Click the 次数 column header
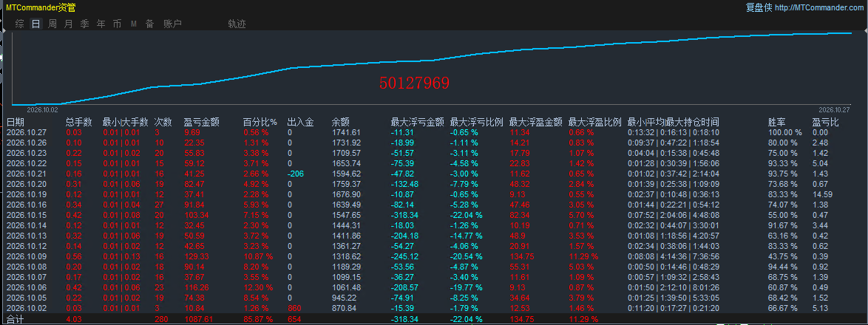 tap(163, 122)
